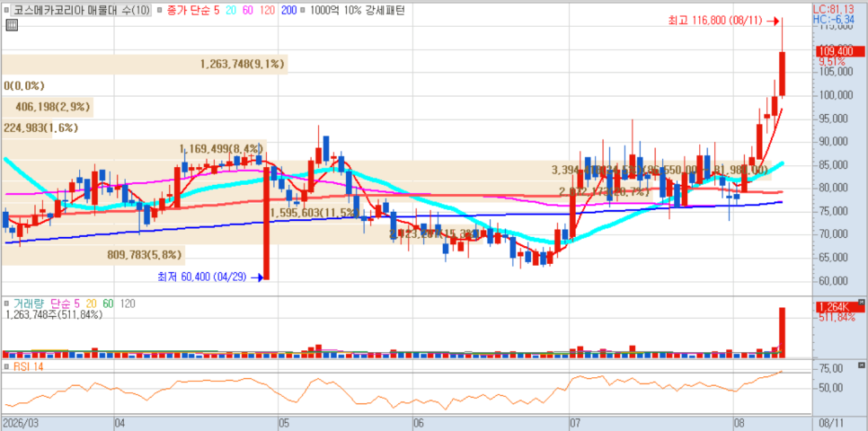
Task: Select the 1000억 10% 강세패턴 indicator label
Action: [357, 10]
